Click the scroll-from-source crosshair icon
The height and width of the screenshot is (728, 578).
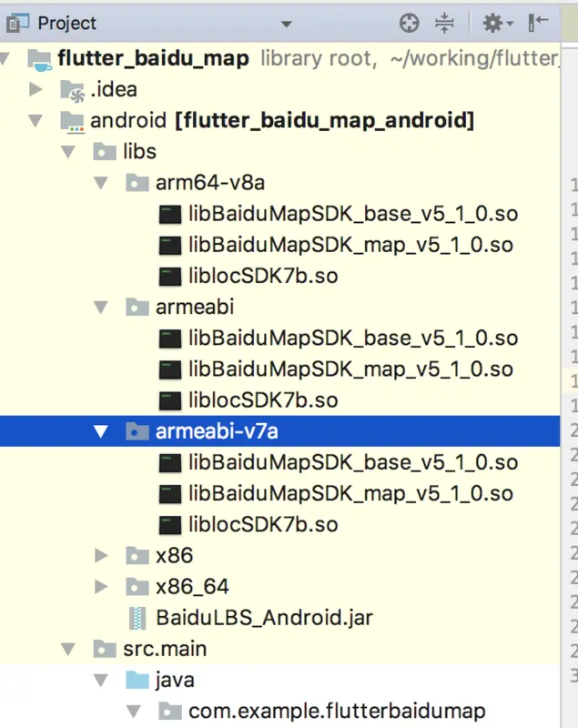[409, 23]
